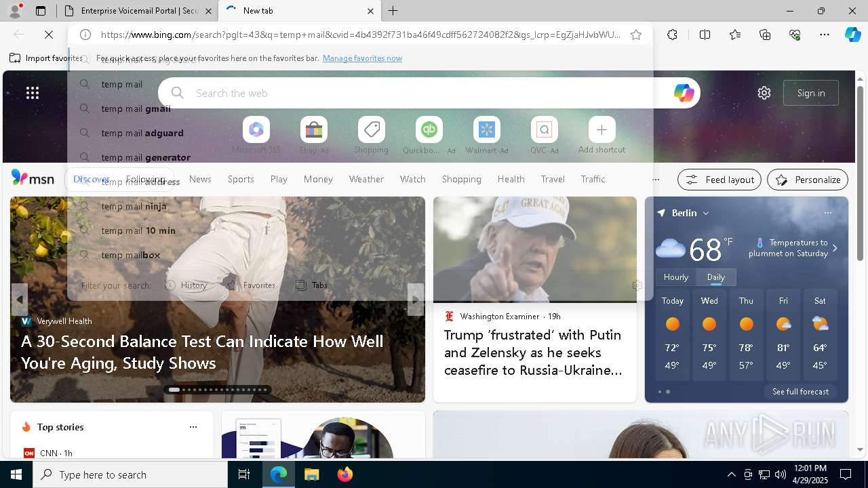Show more MSN navigation categories

click(655, 180)
